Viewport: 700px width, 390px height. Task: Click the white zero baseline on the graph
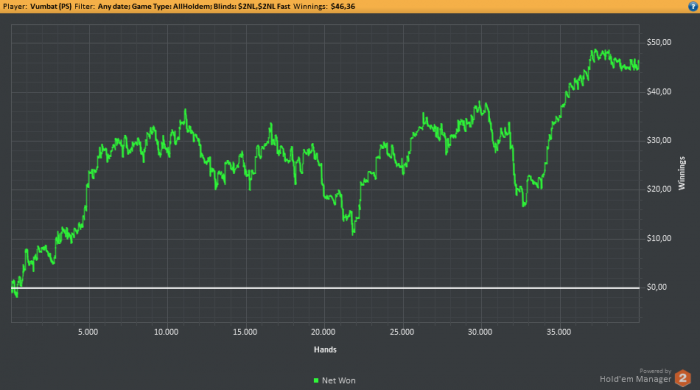[x=325, y=288]
